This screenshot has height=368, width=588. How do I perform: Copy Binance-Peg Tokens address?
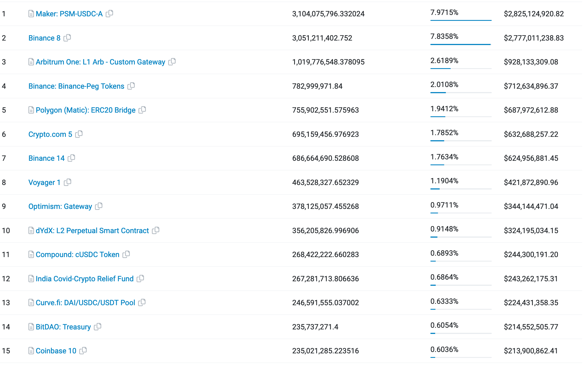tap(131, 86)
